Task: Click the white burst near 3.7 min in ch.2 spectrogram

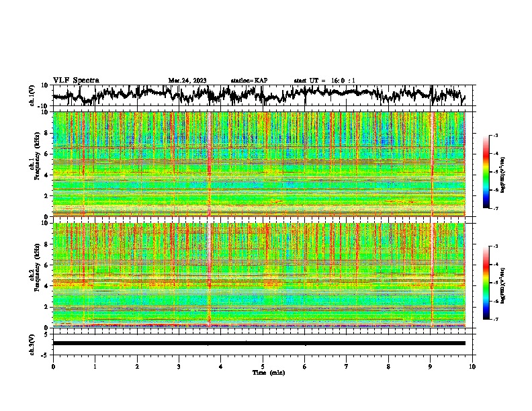Action: pyautogui.click(x=209, y=275)
